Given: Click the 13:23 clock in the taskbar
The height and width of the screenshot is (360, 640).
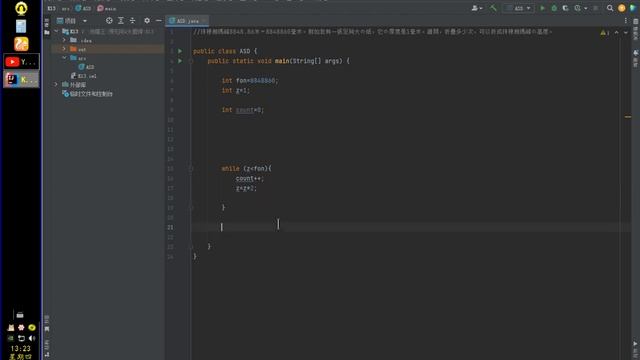Looking at the screenshot, I should pyautogui.click(x=20, y=349).
